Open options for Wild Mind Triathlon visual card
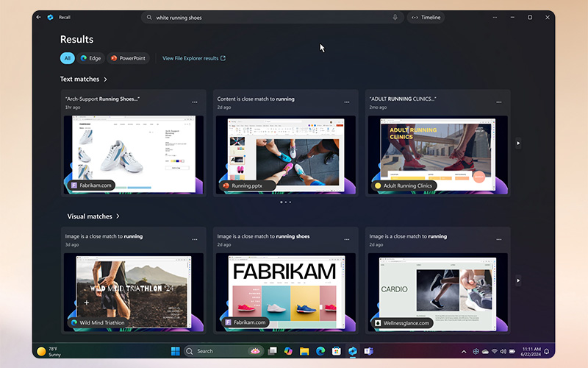588x368 pixels. point(195,240)
